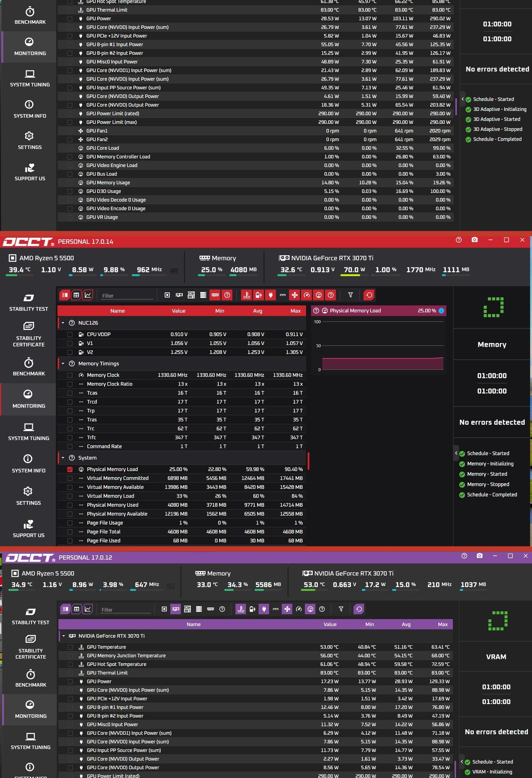The image size is (532, 778).
Task: Collapse the NUC126 sensor group
Action: 63,323
